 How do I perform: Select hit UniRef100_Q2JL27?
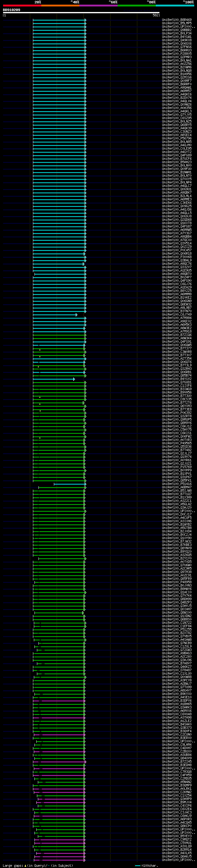point(177,454)
